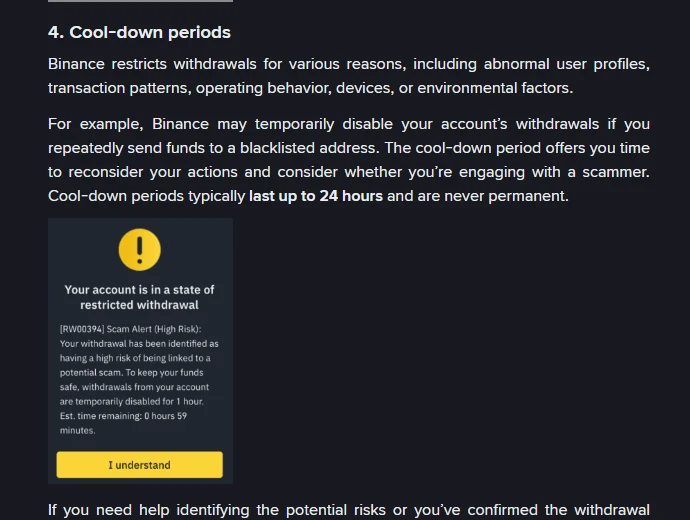Viewport: 690px width, 520px height.
Task: Open the restricted withdrawal screenshot image
Action: [x=140, y=351]
